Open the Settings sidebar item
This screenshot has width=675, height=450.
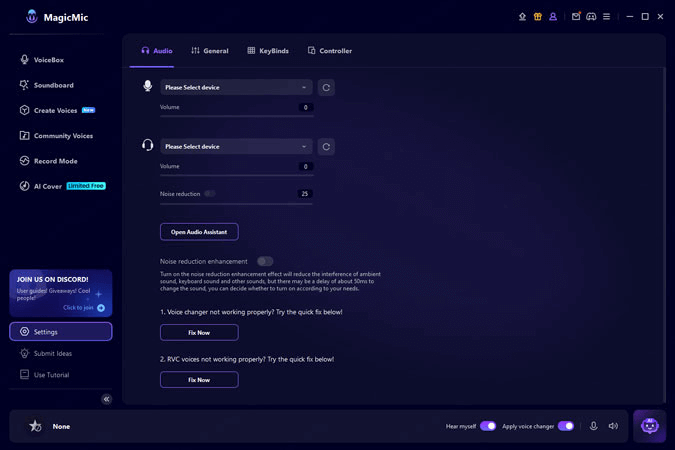[x=61, y=332]
